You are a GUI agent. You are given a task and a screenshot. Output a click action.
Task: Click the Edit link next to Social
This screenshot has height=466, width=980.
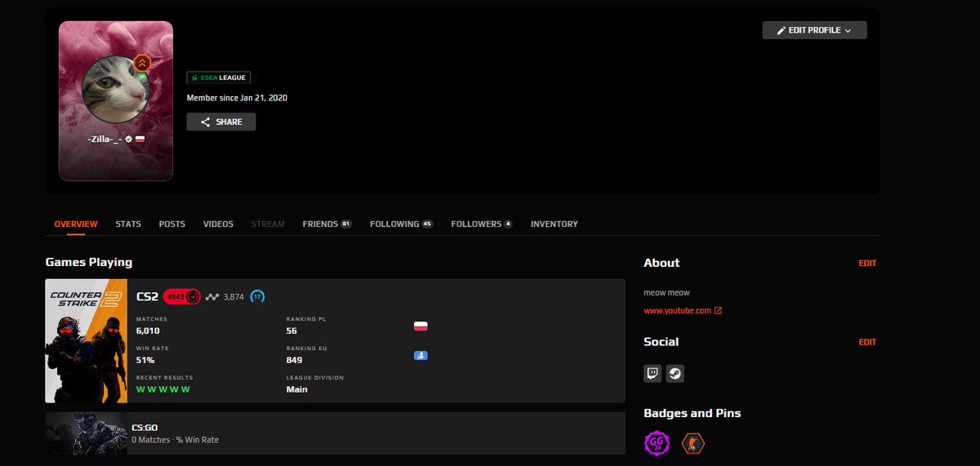(867, 343)
